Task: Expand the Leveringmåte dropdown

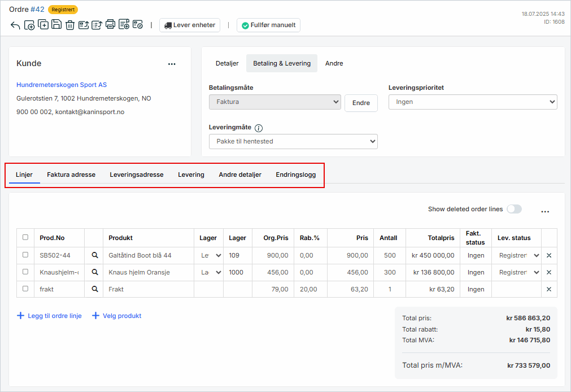Action: click(x=293, y=141)
